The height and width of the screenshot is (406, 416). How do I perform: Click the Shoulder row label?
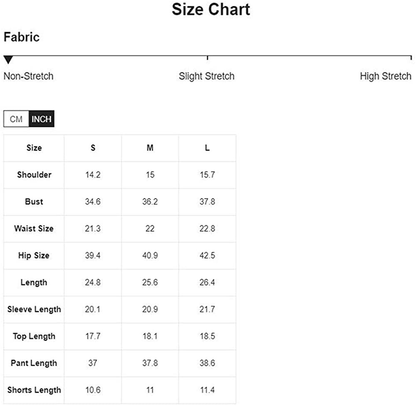[x=34, y=175]
